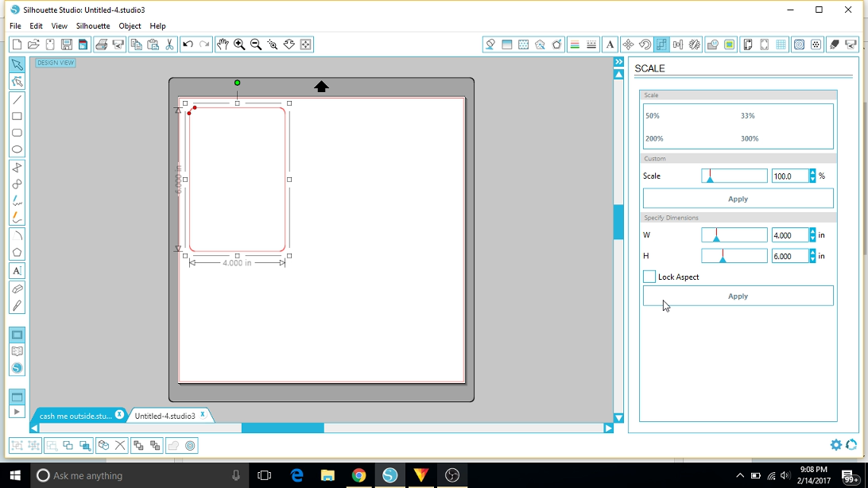Collapse the side panel with double chevron

tap(619, 62)
